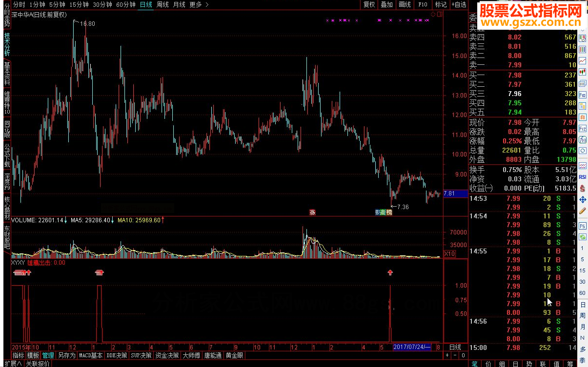588x367 pixels.
Task: Switch to 唐能通 template
Action: click(x=213, y=355)
